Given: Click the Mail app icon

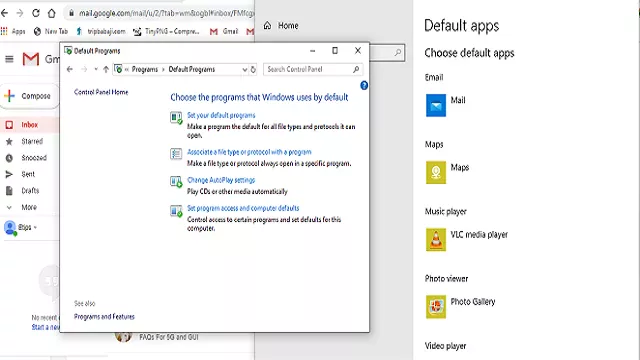Looking at the screenshot, I should 436,105.
